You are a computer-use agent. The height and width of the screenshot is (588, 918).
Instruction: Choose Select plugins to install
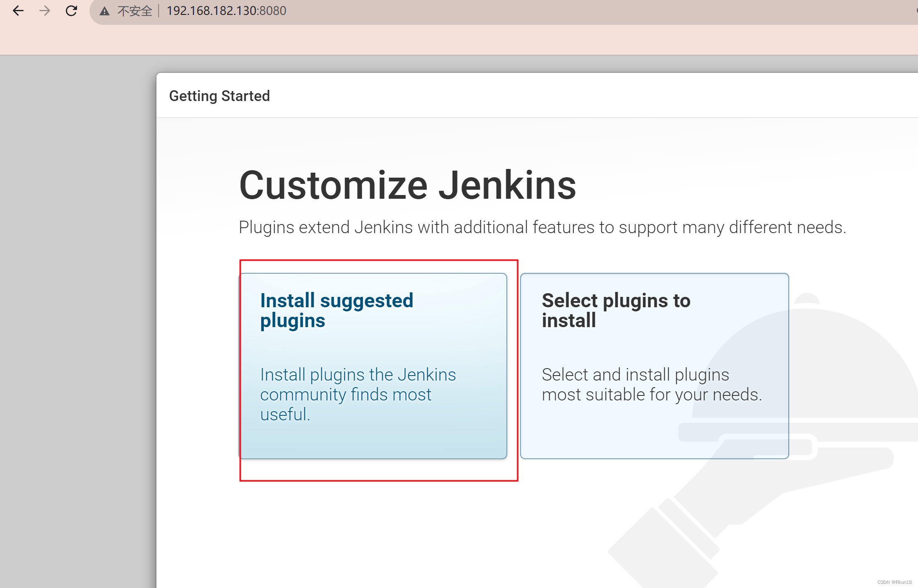click(x=654, y=366)
